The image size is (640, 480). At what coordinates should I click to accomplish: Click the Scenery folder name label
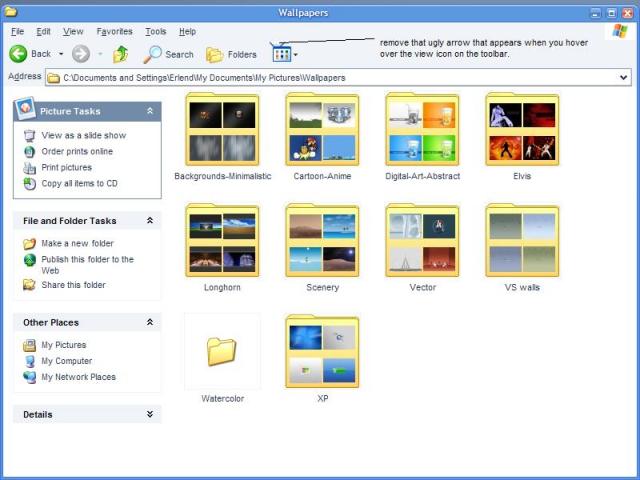coord(322,287)
